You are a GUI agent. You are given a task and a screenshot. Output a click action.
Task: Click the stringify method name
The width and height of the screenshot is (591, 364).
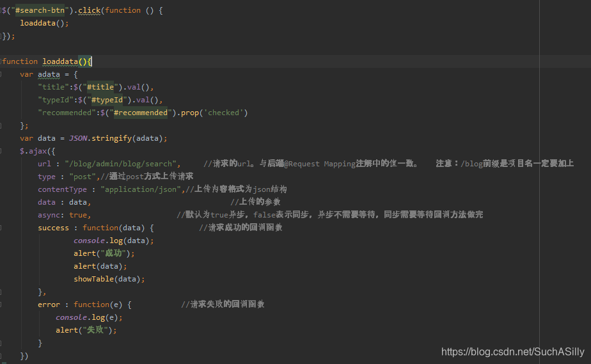click(111, 138)
